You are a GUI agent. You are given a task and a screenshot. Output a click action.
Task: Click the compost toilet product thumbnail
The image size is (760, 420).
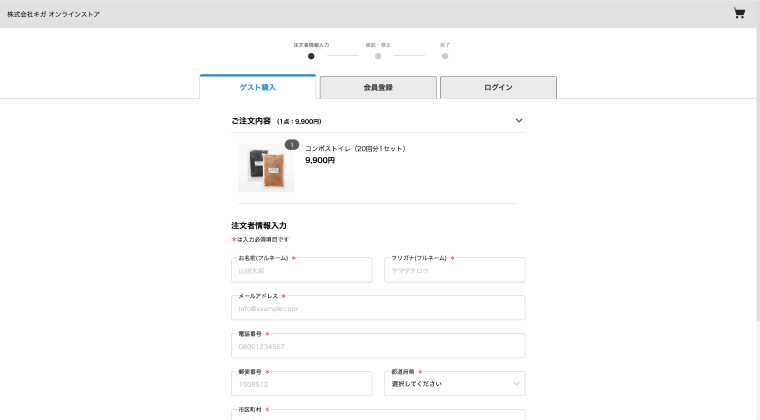[266, 167]
